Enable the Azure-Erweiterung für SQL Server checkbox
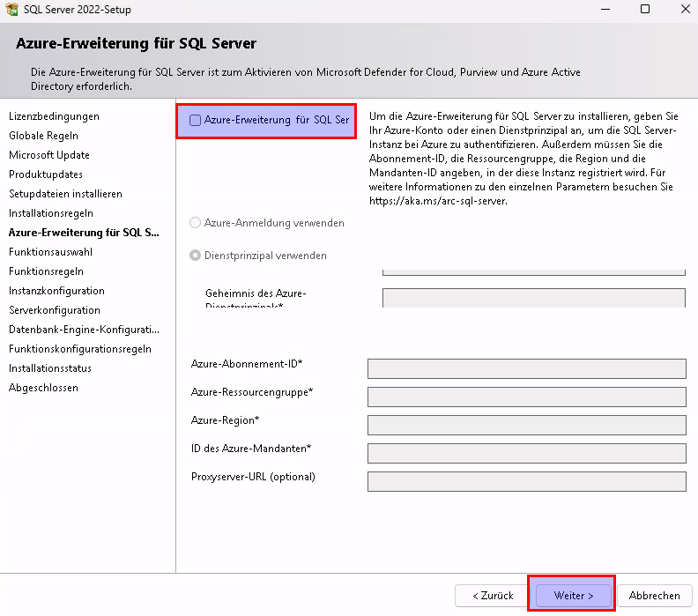Image resolution: width=698 pixels, height=616 pixels. tap(196, 120)
